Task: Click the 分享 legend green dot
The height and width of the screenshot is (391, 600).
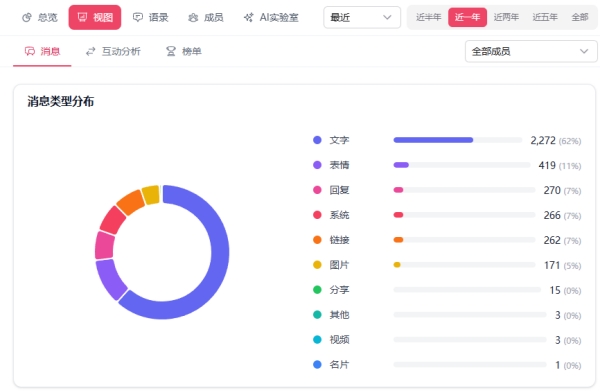Action: [x=317, y=290]
